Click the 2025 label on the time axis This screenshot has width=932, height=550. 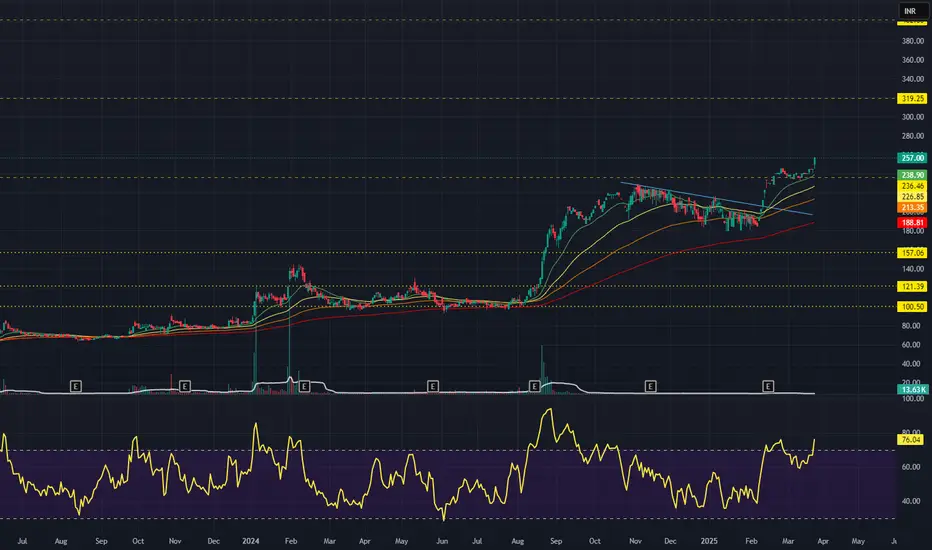coord(709,541)
